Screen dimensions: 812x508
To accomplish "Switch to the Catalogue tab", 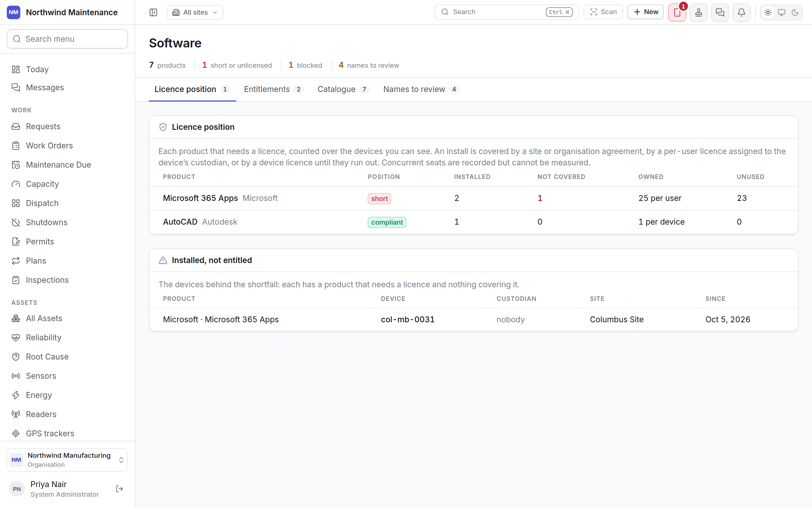I will click(x=344, y=89).
